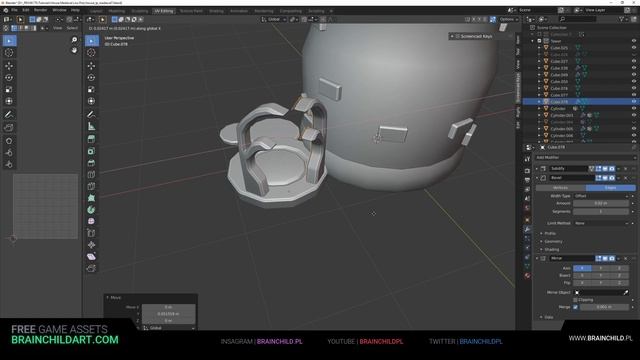The image size is (640, 360).
Task: Toggle Mirror Bisect Z button
Action: click(x=619, y=276)
